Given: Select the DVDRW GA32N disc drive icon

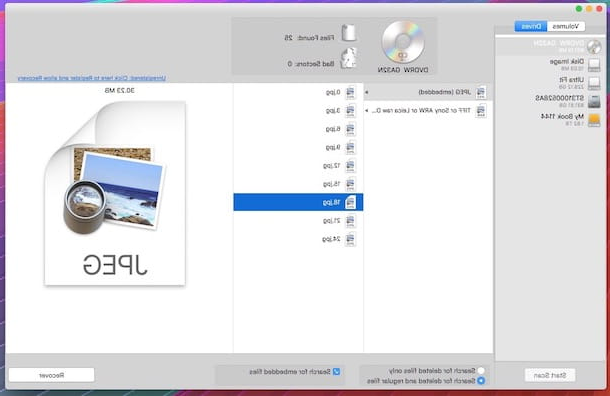Looking at the screenshot, I should point(594,47).
